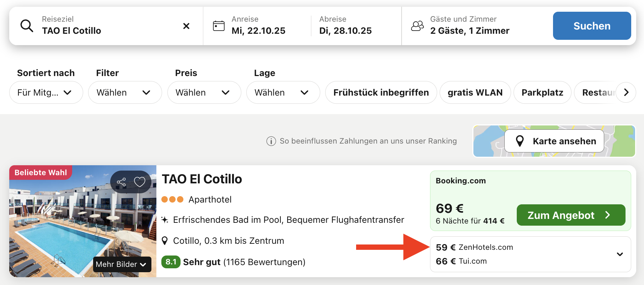Open ranking info icon

271,141
